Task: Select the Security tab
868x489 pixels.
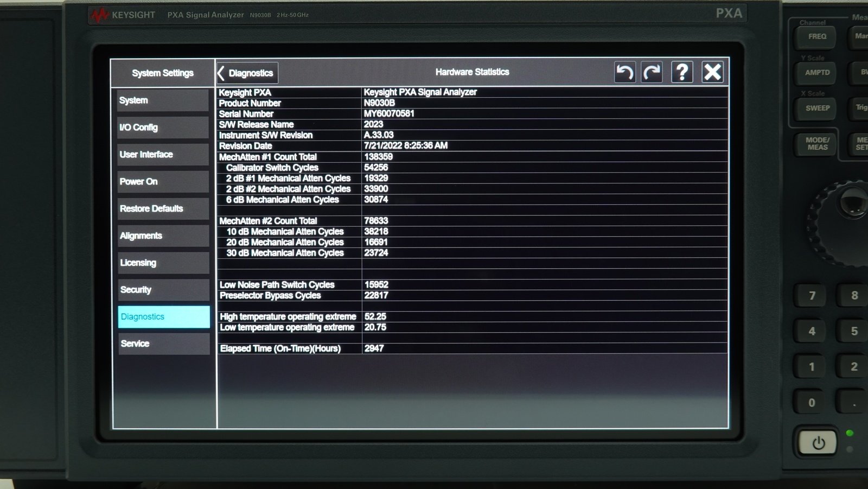Action: pyautogui.click(x=163, y=290)
